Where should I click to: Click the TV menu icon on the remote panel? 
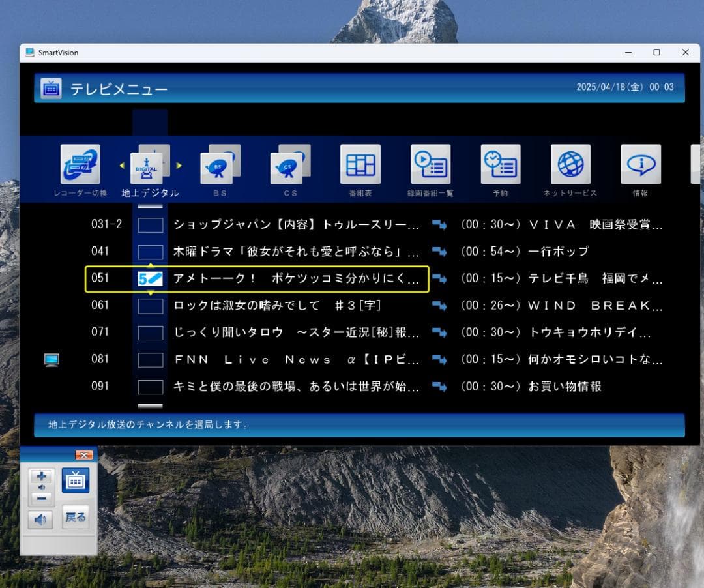tap(76, 479)
